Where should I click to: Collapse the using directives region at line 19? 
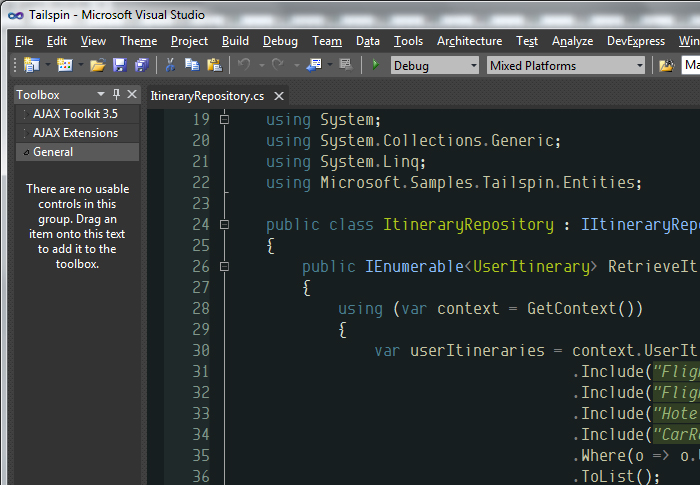click(225, 120)
